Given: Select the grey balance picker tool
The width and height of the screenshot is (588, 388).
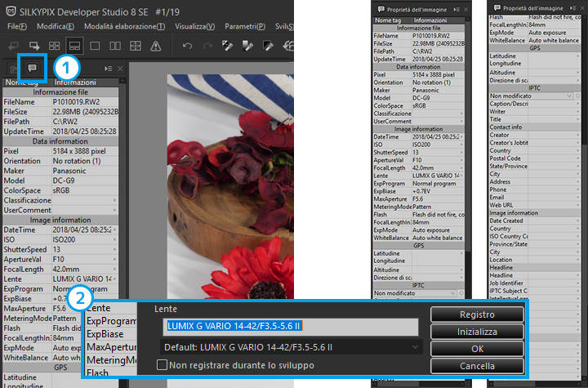Looking at the screenshot, I should (248, 46).
